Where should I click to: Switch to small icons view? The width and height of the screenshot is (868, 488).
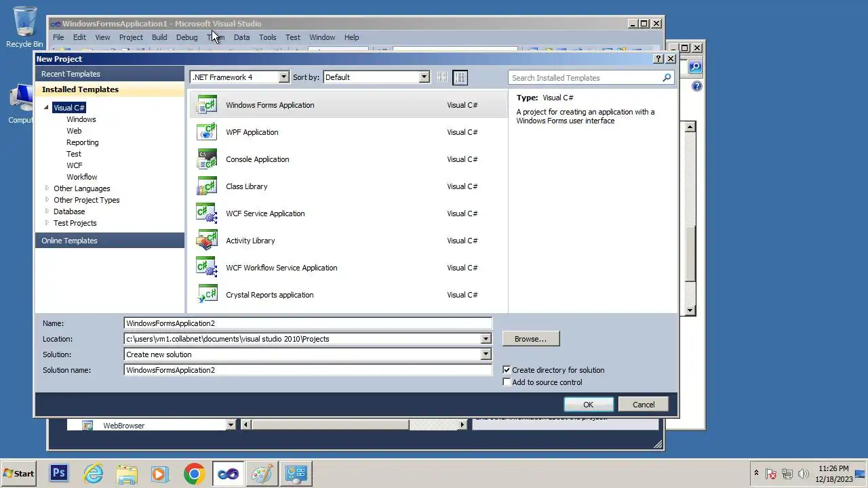coord(442,77)
